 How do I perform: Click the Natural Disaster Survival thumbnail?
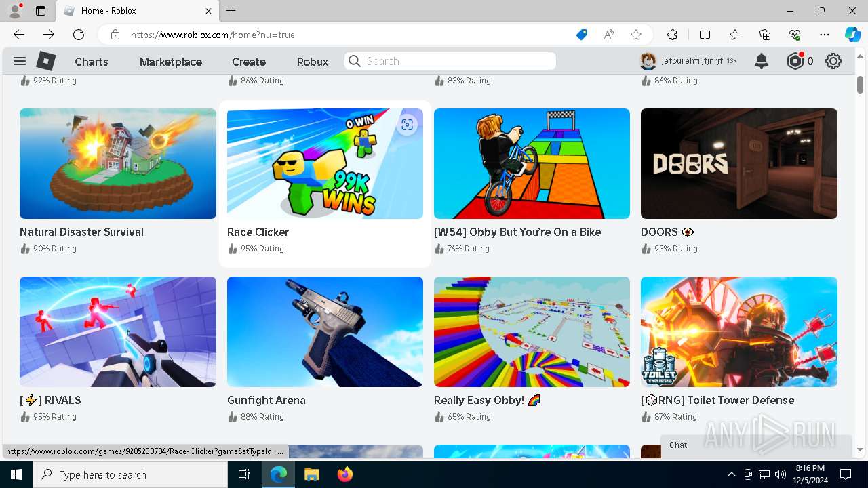coord(118,163)
